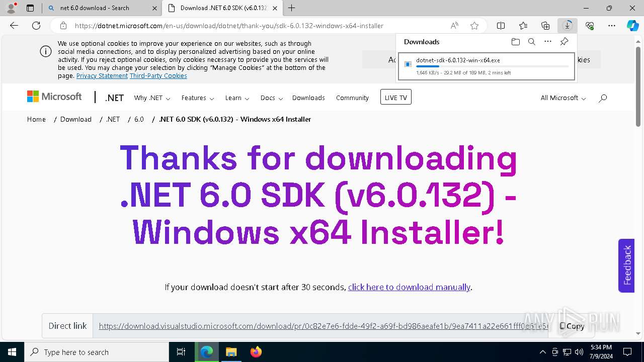Viewport: 644px width, 362px height.
Task: Open the Collections icon
Action: 545,26
